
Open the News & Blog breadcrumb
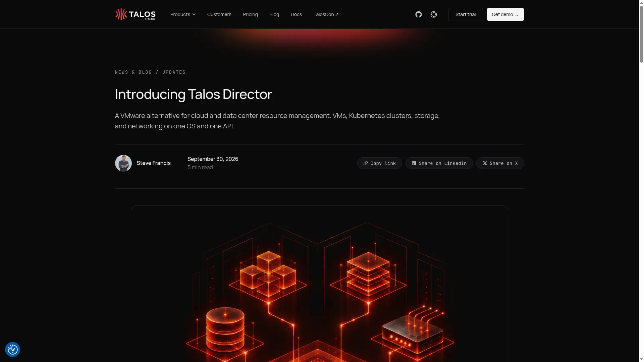(x=133, y=72)
